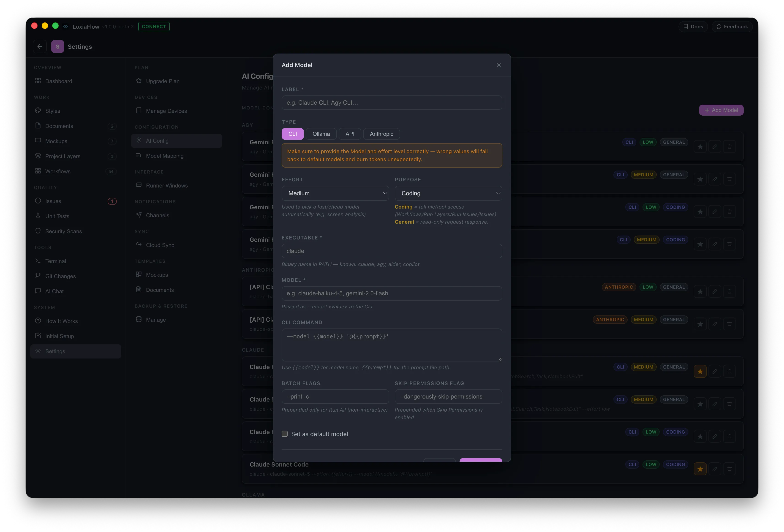784x532 pixels.
Task: Click the edit pencil on the Gemini CLI MEDIUM CODING row
Action: point(714,244)
